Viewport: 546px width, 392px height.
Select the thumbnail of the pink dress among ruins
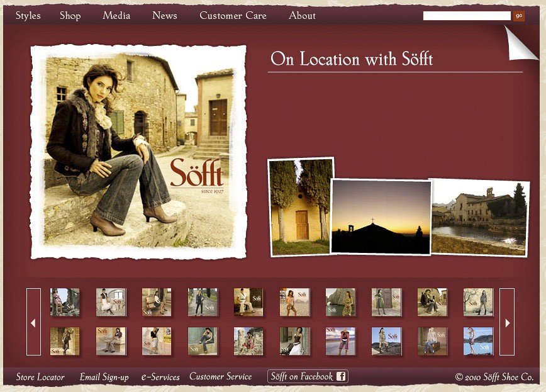pos(65,302)
